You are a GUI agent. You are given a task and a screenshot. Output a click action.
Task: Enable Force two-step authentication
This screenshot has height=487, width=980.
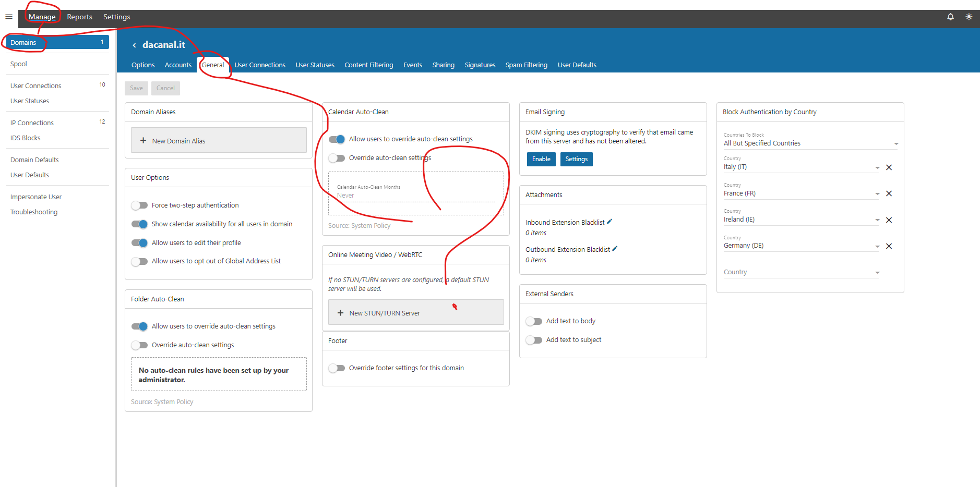click(139, 205)
